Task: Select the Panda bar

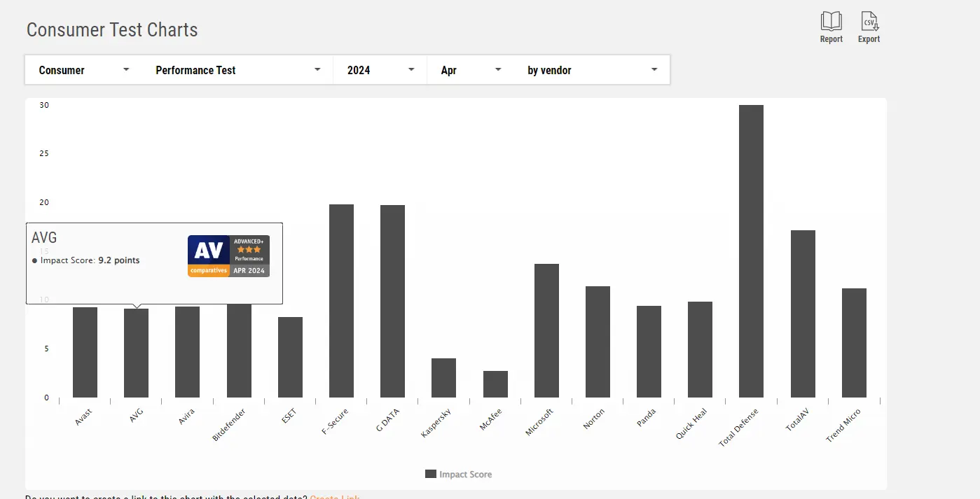Action: (x=649, y=352)
